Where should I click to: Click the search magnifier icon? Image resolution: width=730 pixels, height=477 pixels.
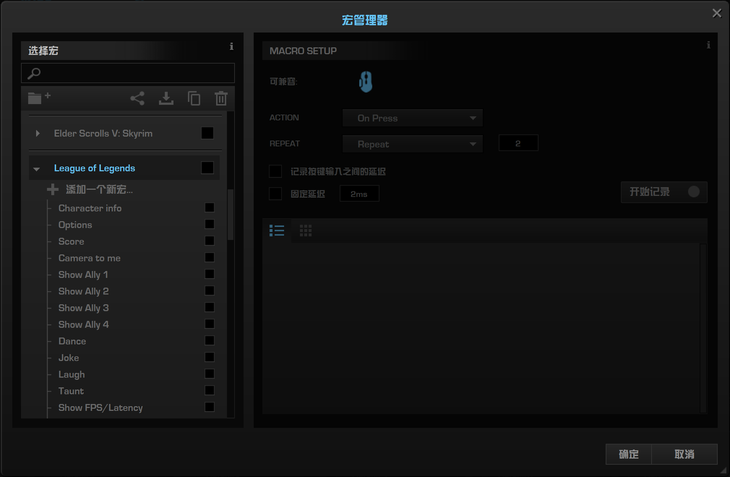pyautogui.click(x=34, y=73)
